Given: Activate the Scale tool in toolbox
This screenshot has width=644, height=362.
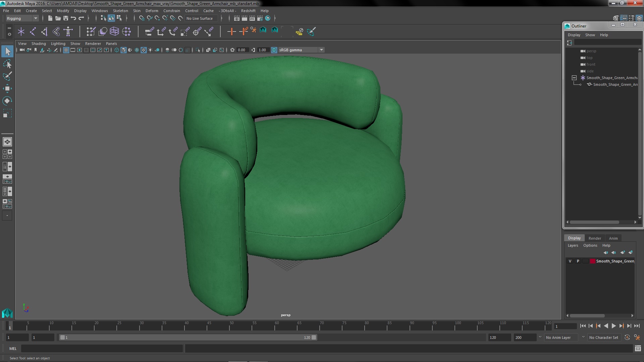Looking at the screenshot, I should coord(7,113).
